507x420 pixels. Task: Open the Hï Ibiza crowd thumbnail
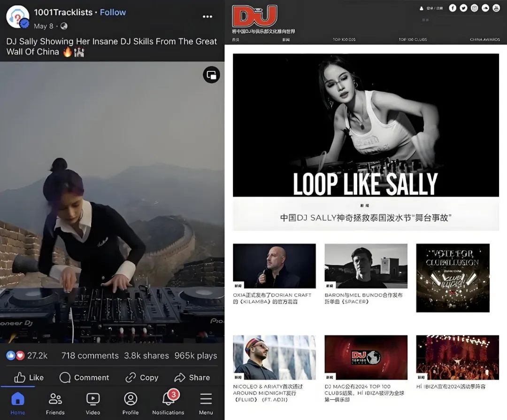(458, 357)
